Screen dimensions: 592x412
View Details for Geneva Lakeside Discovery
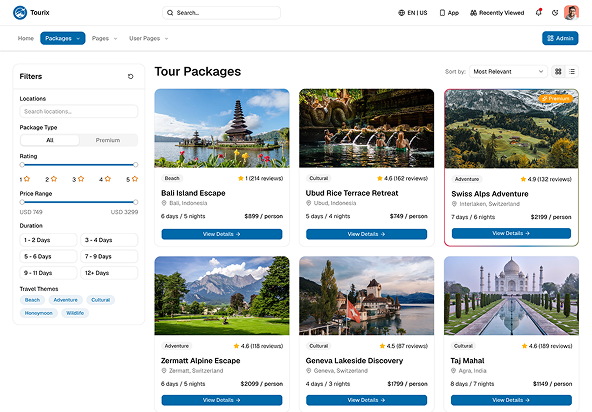367,400
